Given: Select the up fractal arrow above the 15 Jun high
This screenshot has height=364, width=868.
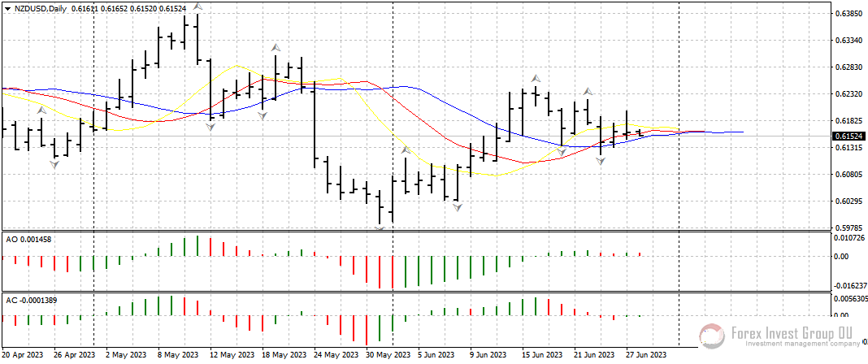Looking at the screenshot, I should pyautogui.click(x=536, y=78).
